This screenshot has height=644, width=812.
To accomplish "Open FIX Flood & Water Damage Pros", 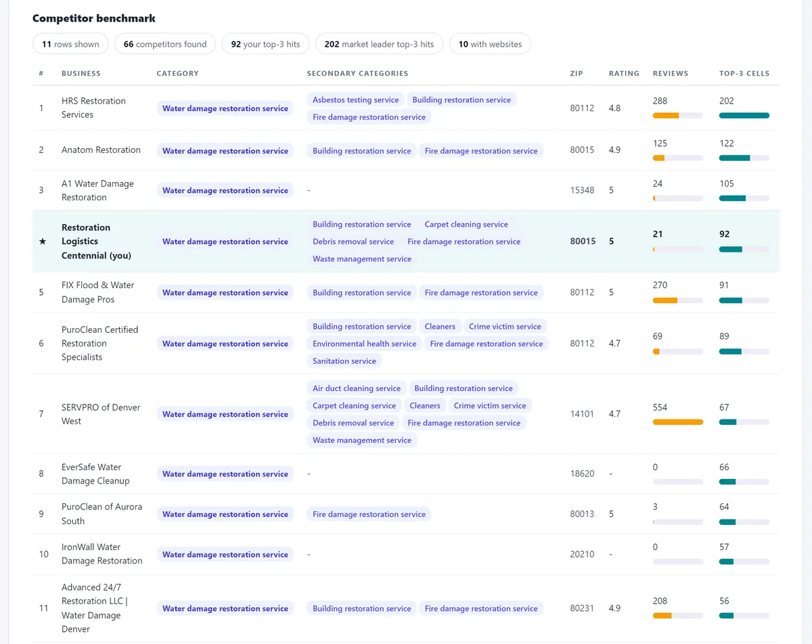I will (x=97, y=292).
